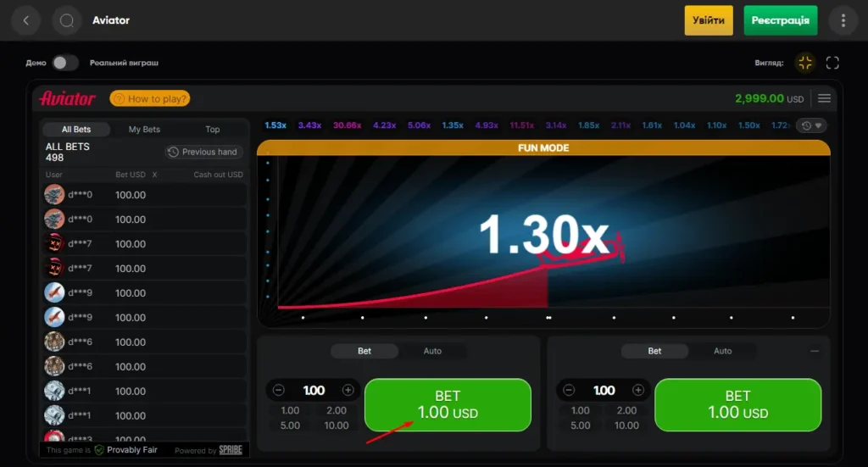Open the search icon next to Aviator title
868x467 pixels.
(66, 20)
